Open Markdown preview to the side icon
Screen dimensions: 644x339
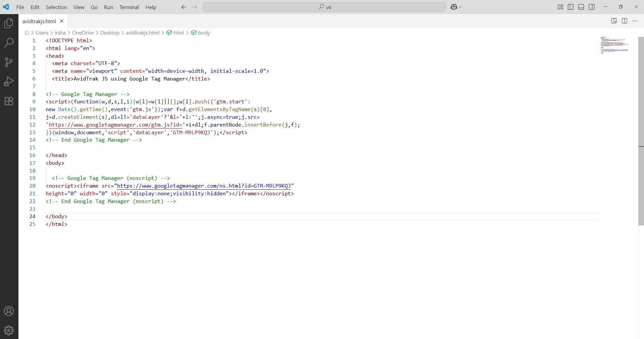click(x=614, y=21)
